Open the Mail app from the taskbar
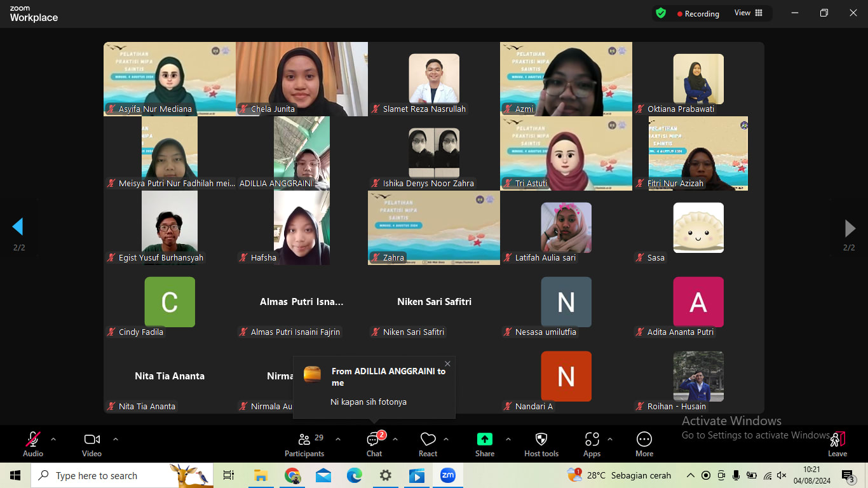The width and height of the screenshot is (868, 488). point(323,475)
